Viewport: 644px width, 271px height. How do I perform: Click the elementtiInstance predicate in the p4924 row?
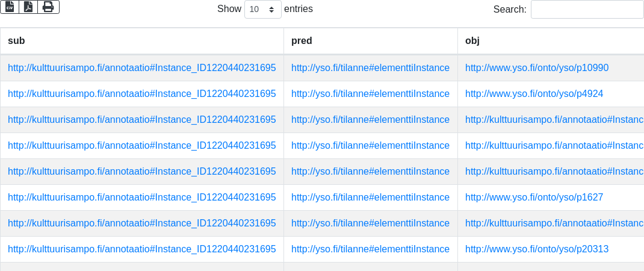[370, 94]
